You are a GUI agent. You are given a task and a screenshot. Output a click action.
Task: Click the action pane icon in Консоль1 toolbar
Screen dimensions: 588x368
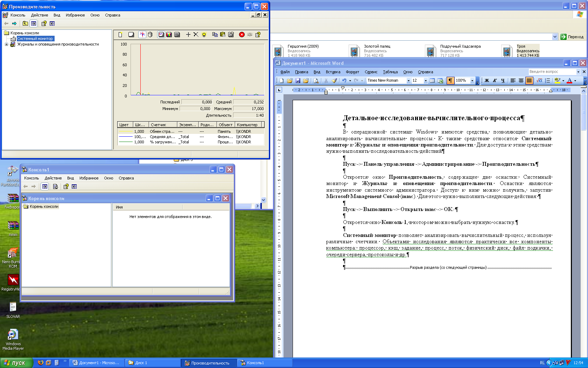(74, 186)
